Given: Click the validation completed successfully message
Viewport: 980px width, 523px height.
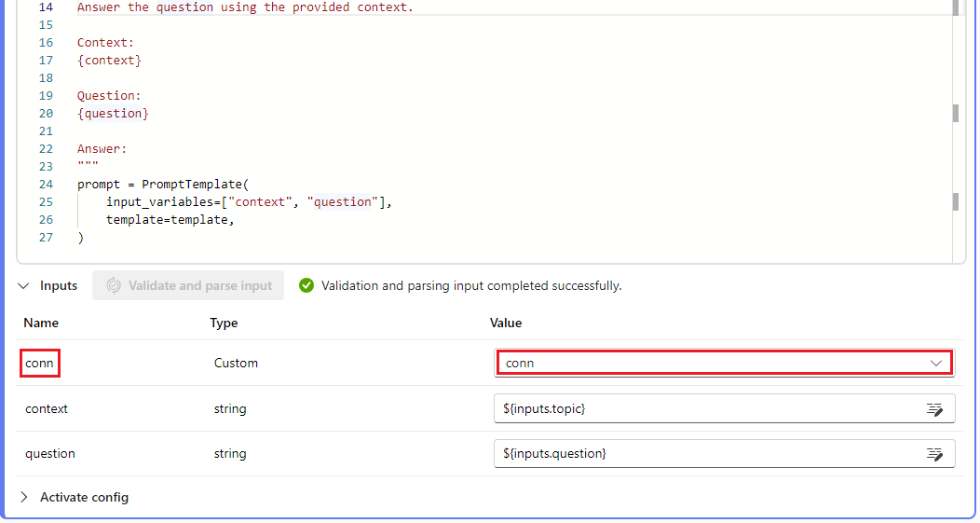Looking at the screenshot, I should click(471, 285).
